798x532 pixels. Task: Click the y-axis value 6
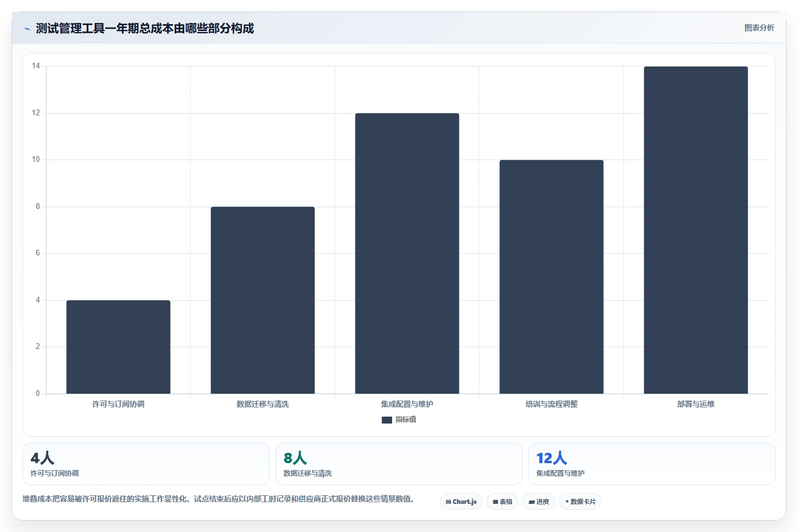38,253
